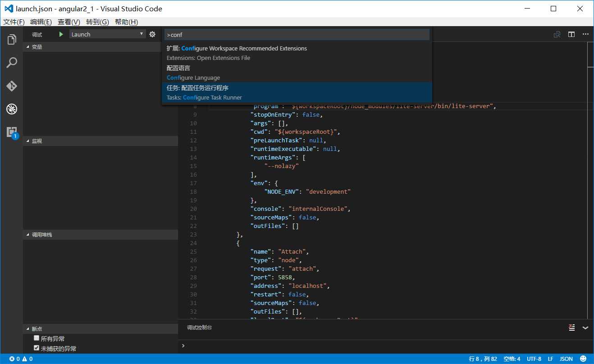594x364 pixels.
Task: Click the command palette input box
Action: coord(297,35)
